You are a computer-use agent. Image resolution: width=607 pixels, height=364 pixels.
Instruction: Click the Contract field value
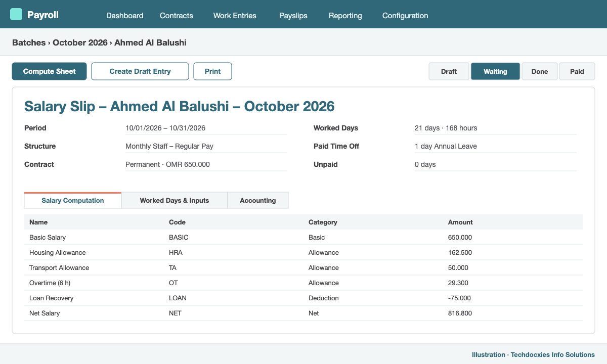click(206, 165)
